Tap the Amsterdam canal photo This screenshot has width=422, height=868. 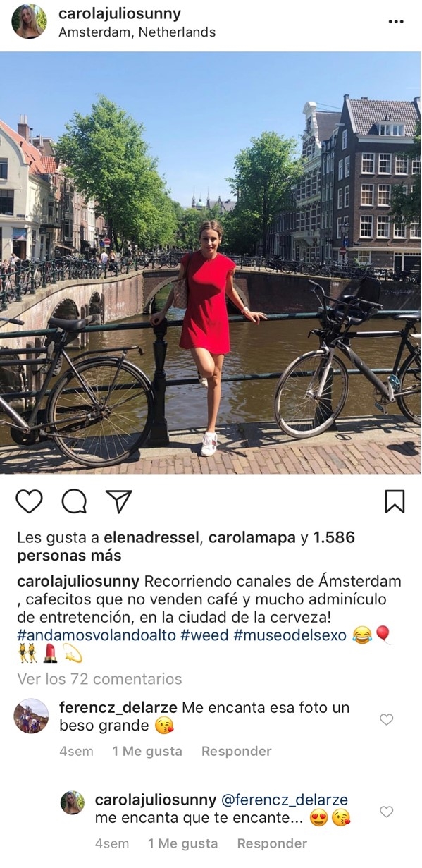click(x=211, y=263)
